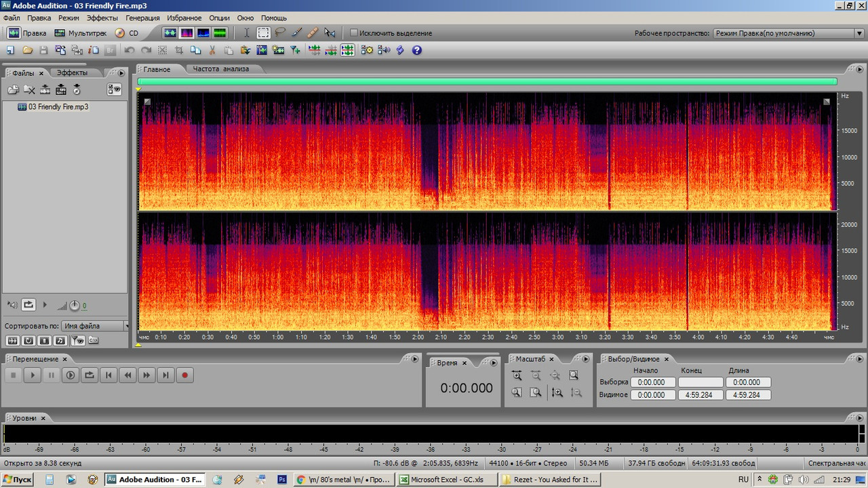Click the green horizontal zoom scrollbar

487,81
